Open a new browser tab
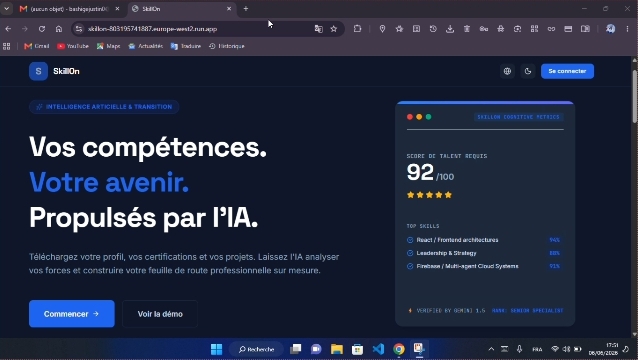Screen dimensions: 638x360 pyautogui.click(x=246, y=9)
